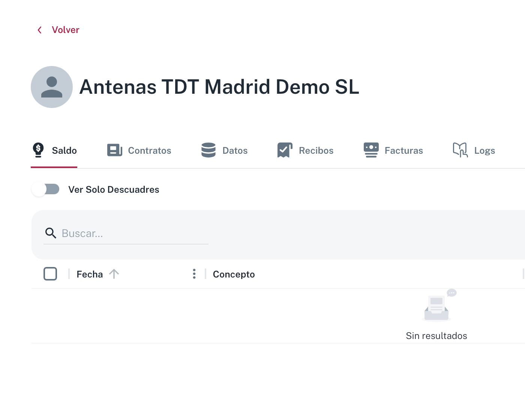Click the Fecha ascending sort arrow
525x420 pixels.
pyautogui.click(x=114, y=274)
